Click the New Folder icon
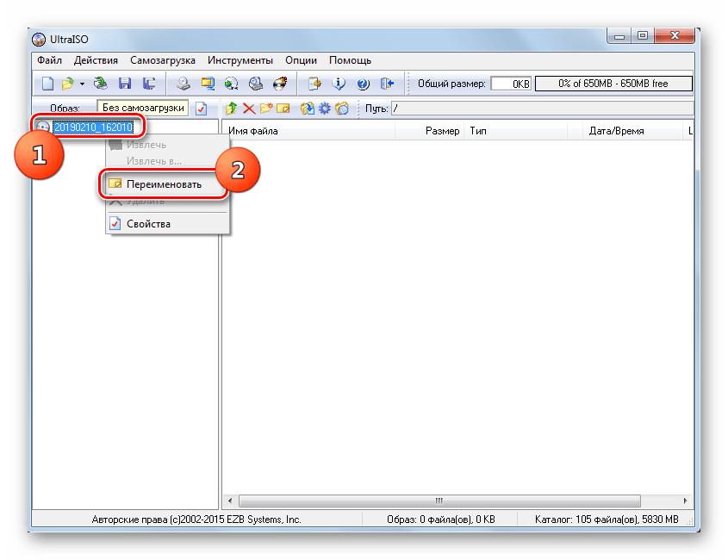Screen dimensions: 728x560 (x=266, y=109)
